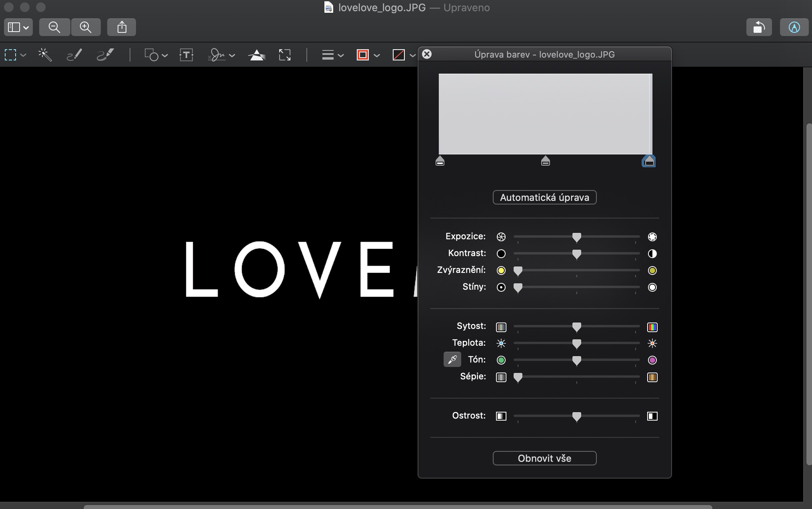Open the sidebar view mode dropdown
This screenshot has height=509, width=812.
click(x=18, y=27)
